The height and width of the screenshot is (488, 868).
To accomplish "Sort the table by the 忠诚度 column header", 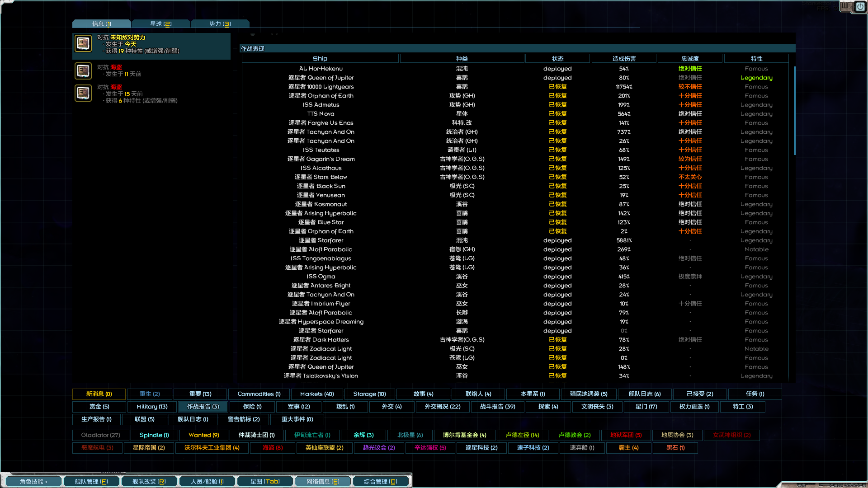I will pos(690,58).
